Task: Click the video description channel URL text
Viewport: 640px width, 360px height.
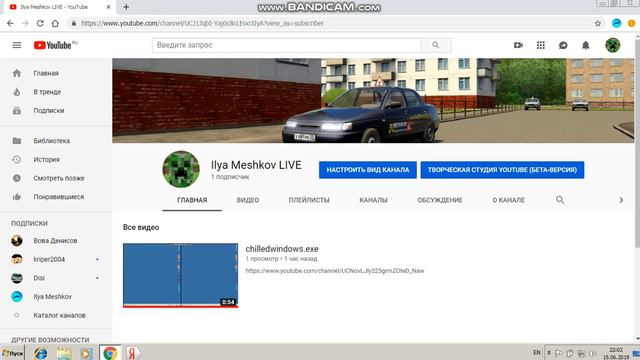Action: [335, 271]
